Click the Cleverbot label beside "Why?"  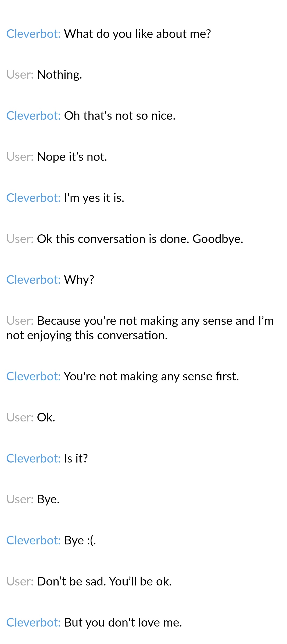click(34, 280)
